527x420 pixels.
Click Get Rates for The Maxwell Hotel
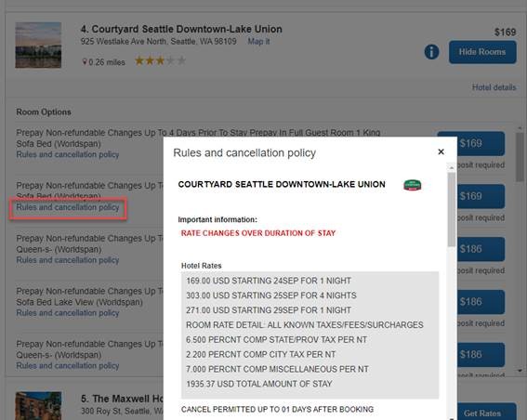(487, 412)
